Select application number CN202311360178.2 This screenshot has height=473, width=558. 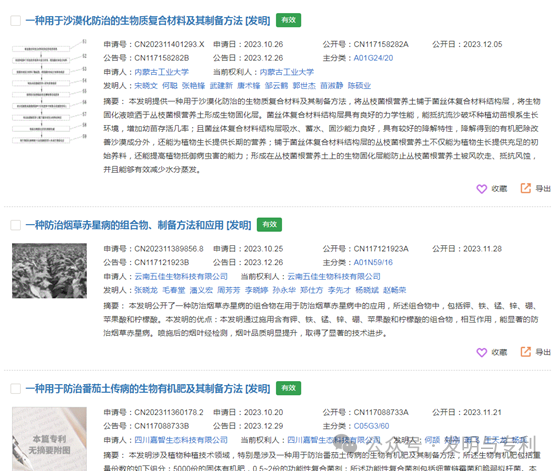point(169,412)
